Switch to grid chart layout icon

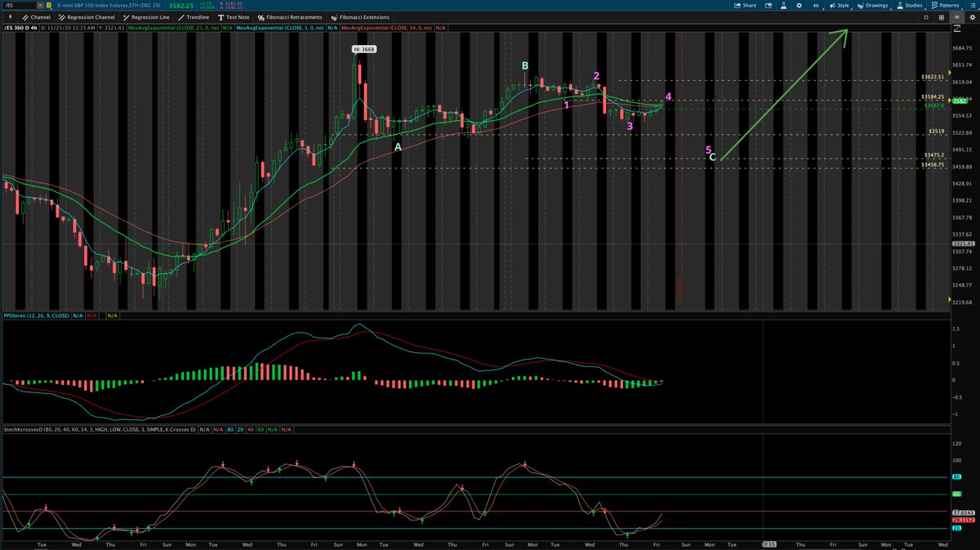[x=941, y=16]
